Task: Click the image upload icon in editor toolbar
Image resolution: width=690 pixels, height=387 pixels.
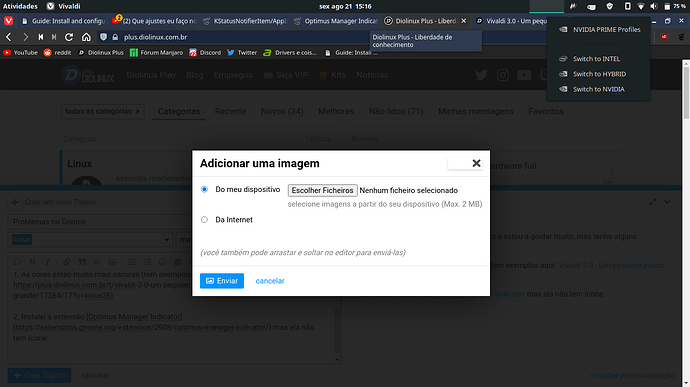Action: 112,262
